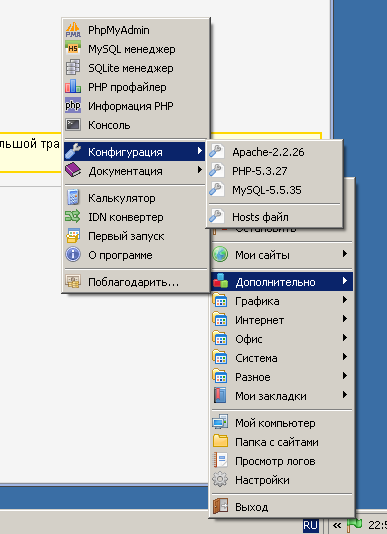Open PhpMyAdmin via its PMA icon
This screenshot has height=534, width=387.
73,30
